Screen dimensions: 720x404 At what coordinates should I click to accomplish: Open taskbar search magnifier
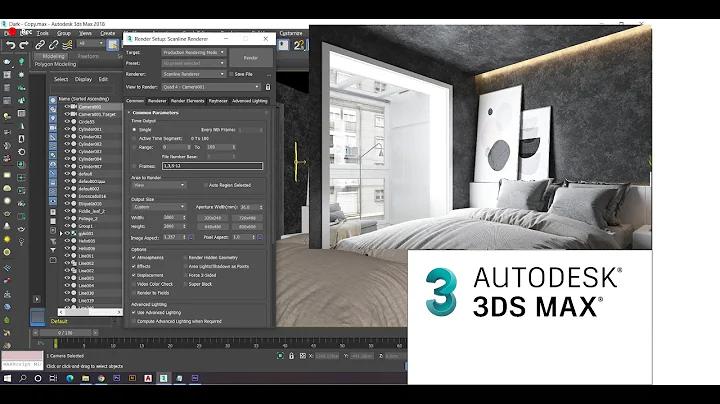point(23,378)
